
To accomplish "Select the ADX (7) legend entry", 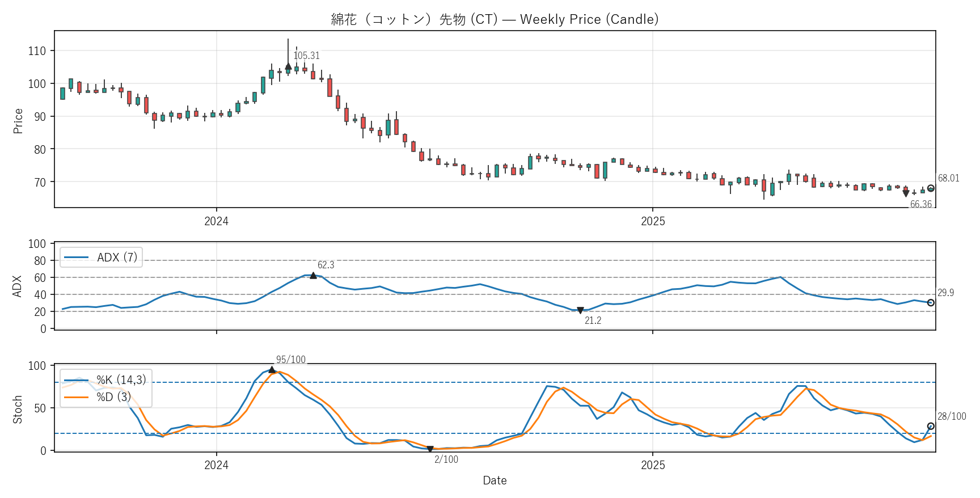I will pos(101,257).
